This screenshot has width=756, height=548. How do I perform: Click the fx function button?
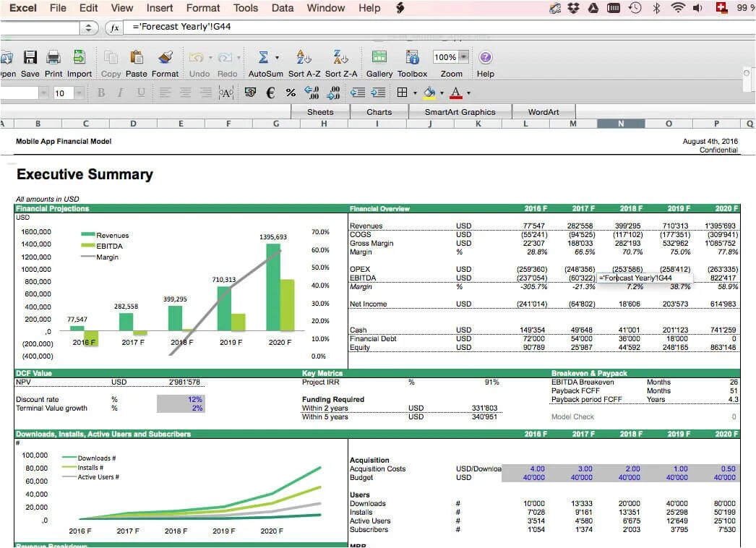[114, 27]
